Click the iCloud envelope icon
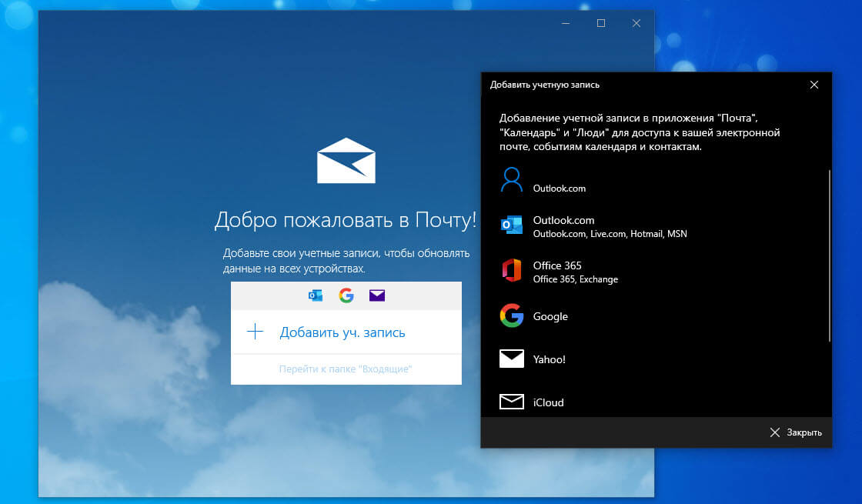 (x=511, y=402)
